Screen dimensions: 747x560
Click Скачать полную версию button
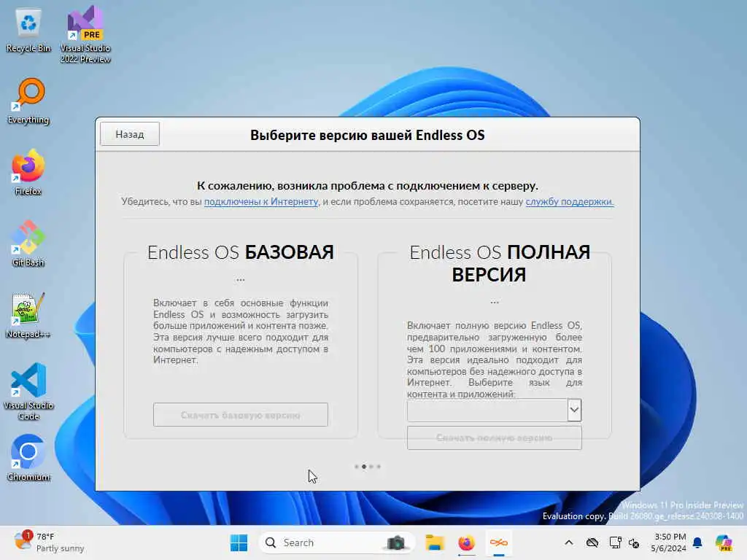495,437
